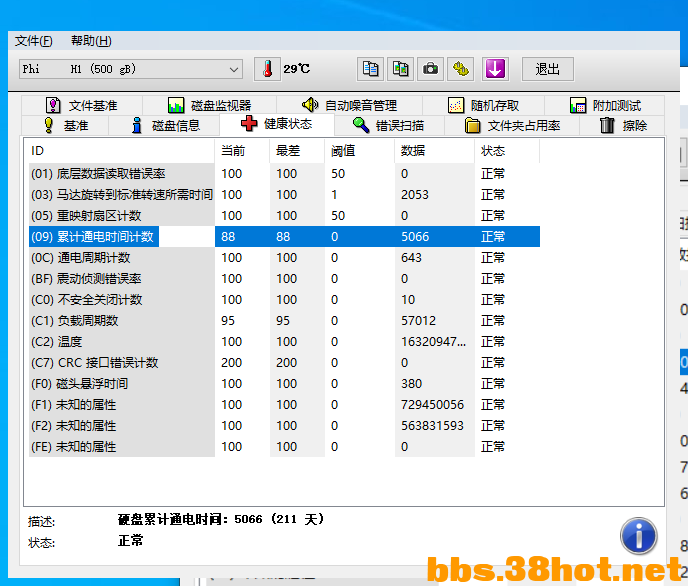Click the camera save screenshot icon
688x586 pixels.
click(x=430, y=69)
